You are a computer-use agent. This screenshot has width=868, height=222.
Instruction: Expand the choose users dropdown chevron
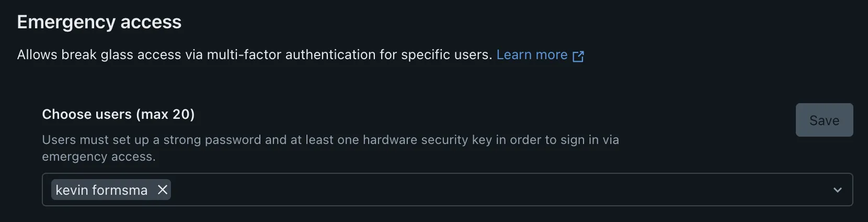pos(837,190)
